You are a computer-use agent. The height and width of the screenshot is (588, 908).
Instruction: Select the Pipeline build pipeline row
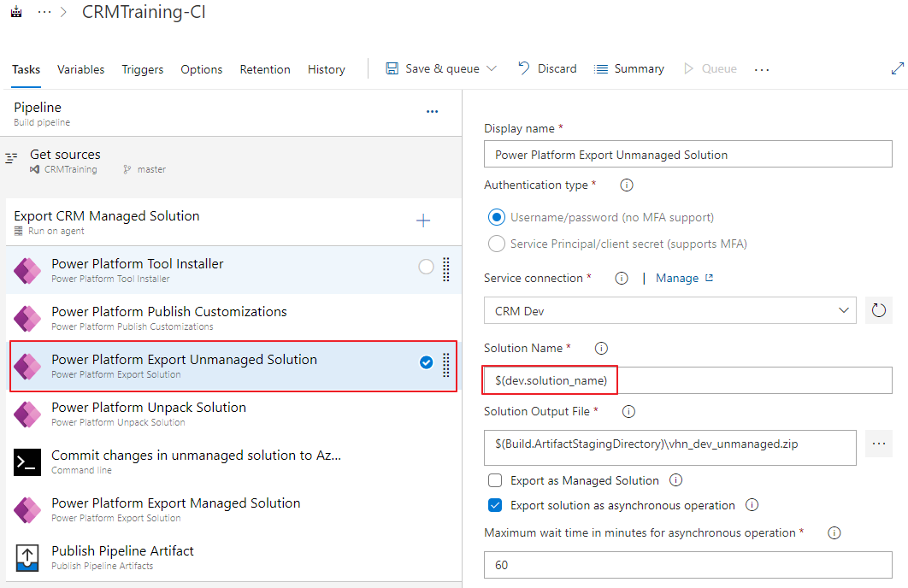pos(231,114)
